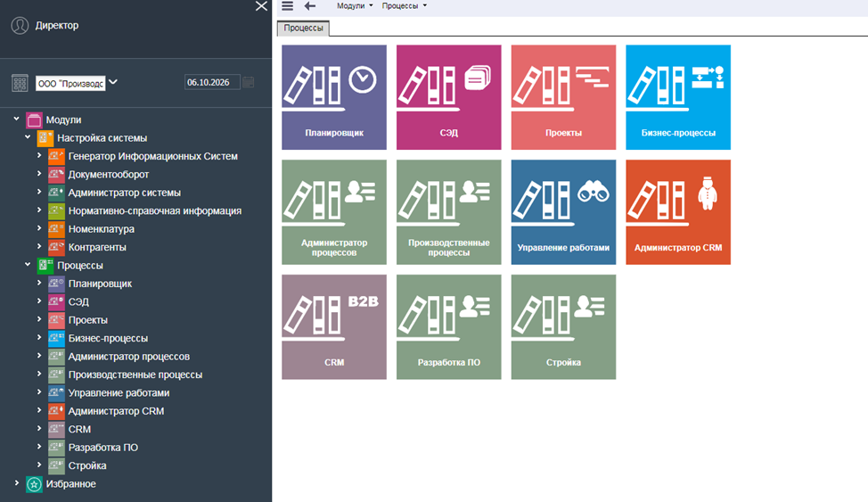Click the Модули folder icon in tree

[x=34, y=119]
